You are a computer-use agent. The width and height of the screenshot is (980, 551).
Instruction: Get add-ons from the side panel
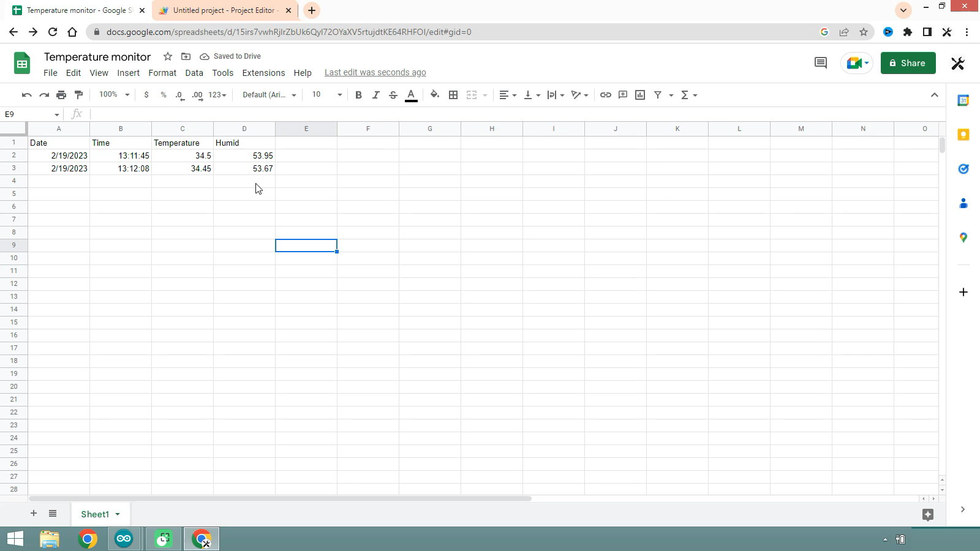point(963,292)
